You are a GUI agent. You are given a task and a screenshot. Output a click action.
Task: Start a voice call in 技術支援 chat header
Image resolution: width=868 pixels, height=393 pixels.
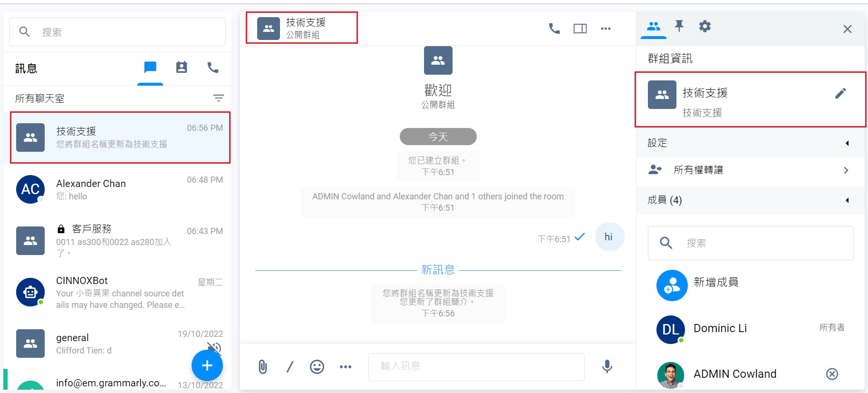tap(554, 29)
